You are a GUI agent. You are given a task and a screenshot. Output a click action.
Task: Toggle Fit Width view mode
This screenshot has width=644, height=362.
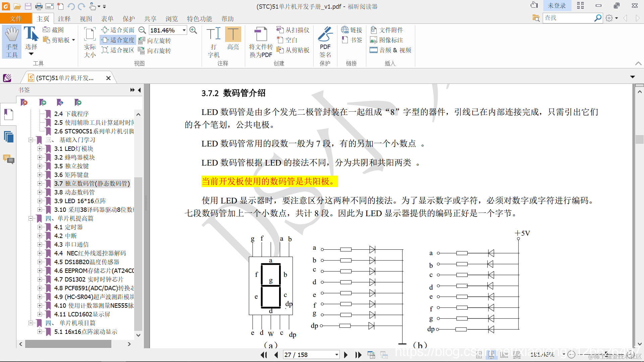click(118, 40)
